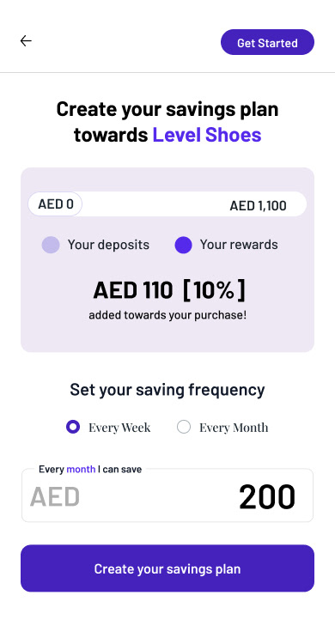The height and width of the screenshot is (644, 335).
Task: Click the light purple deposits legend dot
Action: 51,245
